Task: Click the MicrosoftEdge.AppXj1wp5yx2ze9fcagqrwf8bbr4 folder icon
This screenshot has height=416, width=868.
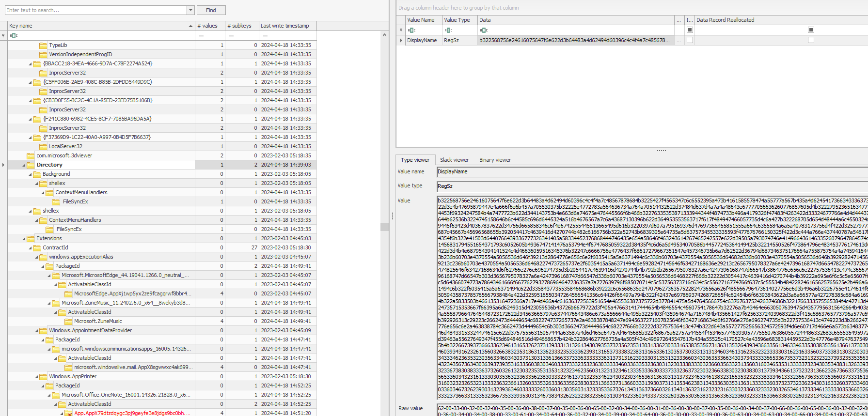Action: (x=68, y=293)
